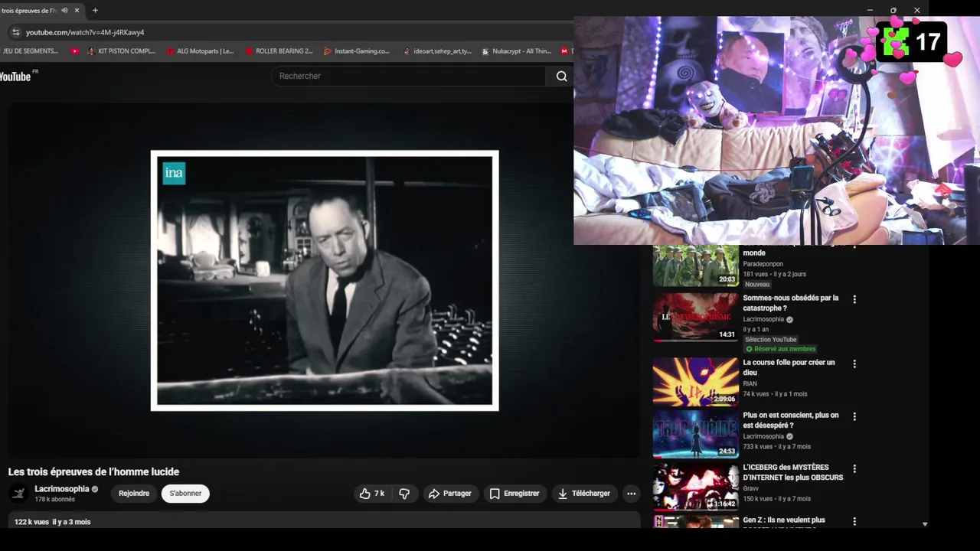
Task: Download the video via Télécharger
Action: point(584,494)
